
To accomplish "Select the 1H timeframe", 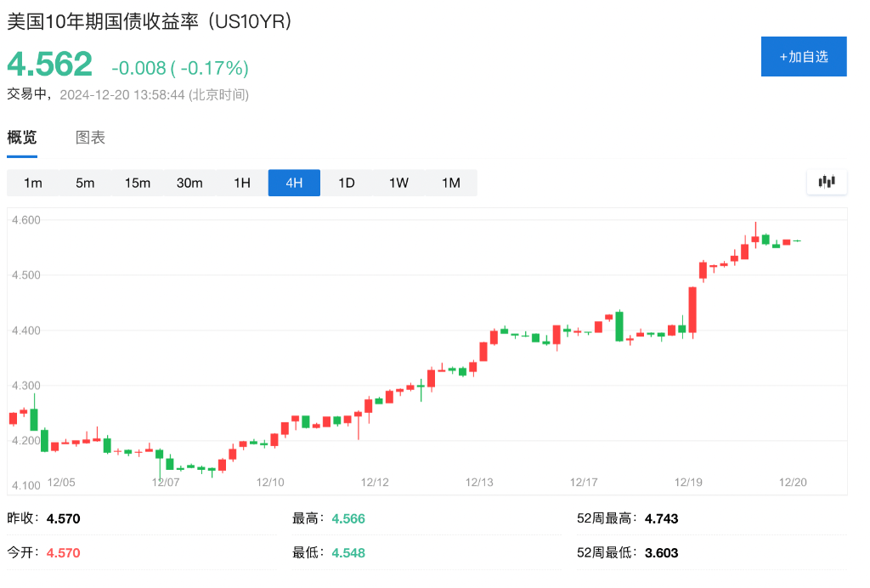I will click(241, 182).
